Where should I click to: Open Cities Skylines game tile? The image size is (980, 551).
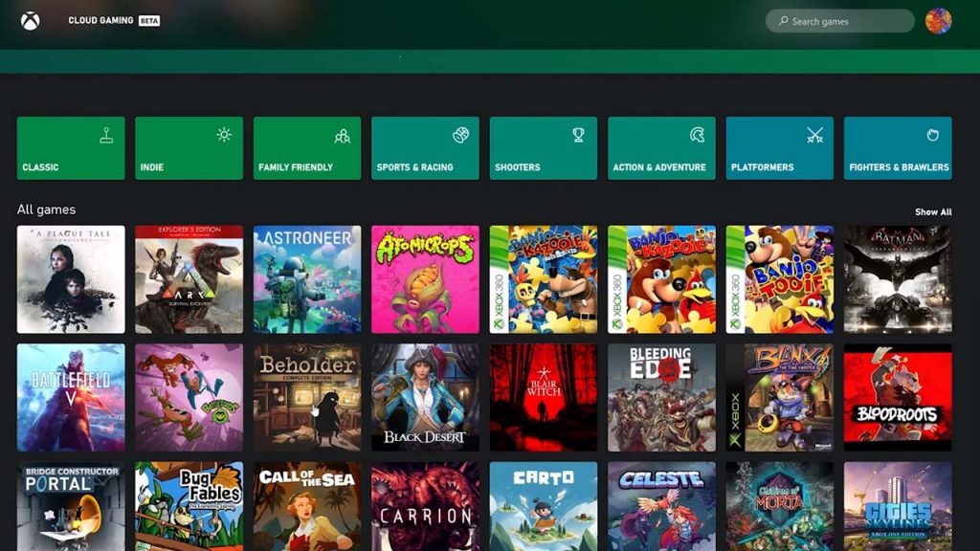pyautogui.click(x=898, y=507)
